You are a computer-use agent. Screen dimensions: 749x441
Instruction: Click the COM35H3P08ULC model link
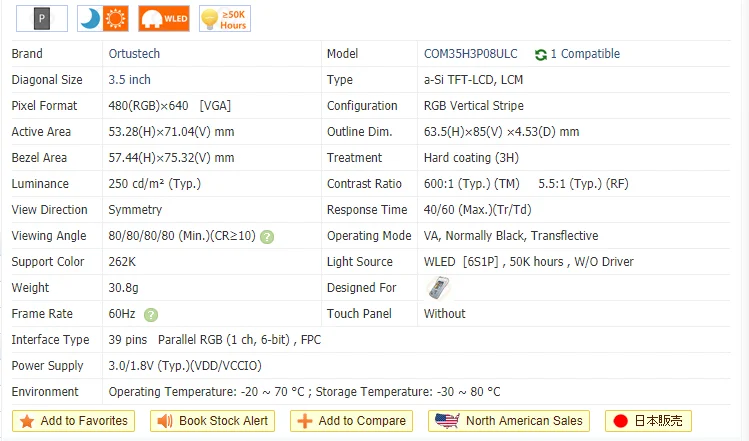[x=471, y=54]
